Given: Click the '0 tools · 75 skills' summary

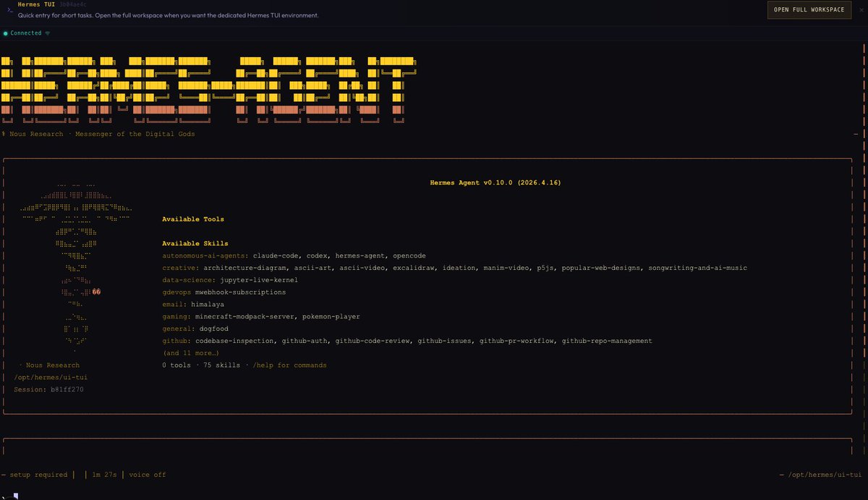Looking at the screenshot, I should (201, 365).
